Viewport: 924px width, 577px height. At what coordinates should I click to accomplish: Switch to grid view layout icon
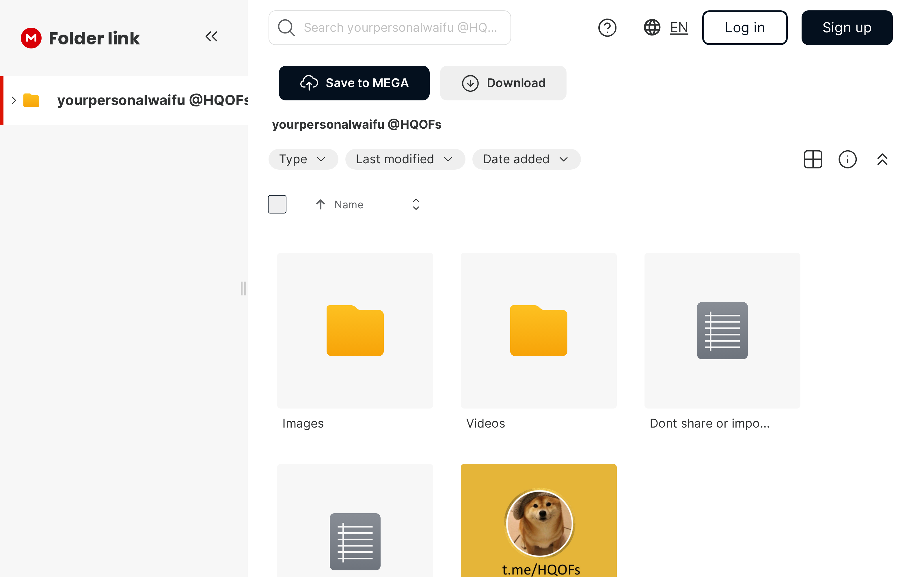coord(813,159)
